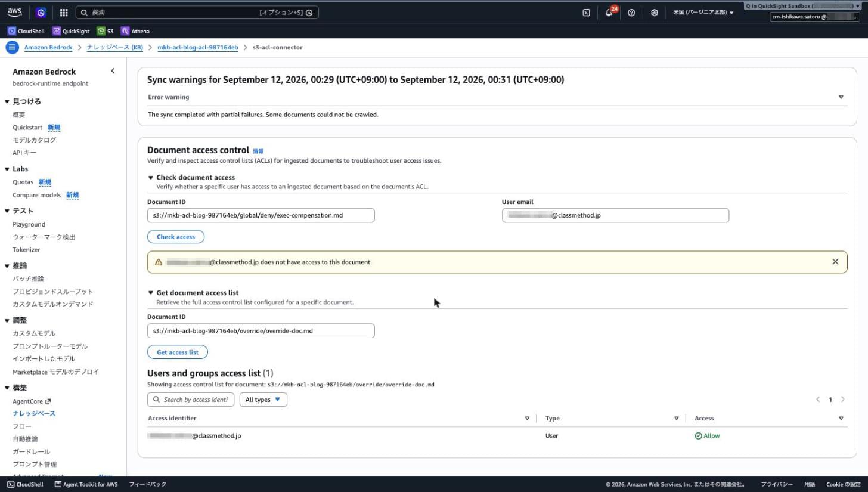
Task: Go to mkb-acl-blog-987164eb breadcrumb link
Action: pyautogui.click(x=198, y=47)
